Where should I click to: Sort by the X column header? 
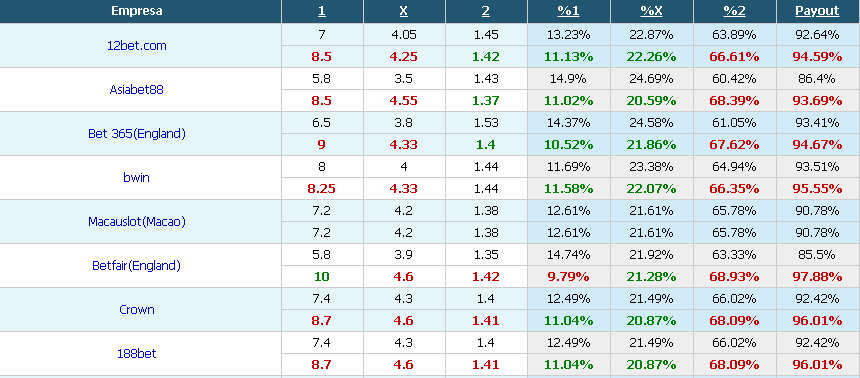pyautogui.click(x=404, y=11)
